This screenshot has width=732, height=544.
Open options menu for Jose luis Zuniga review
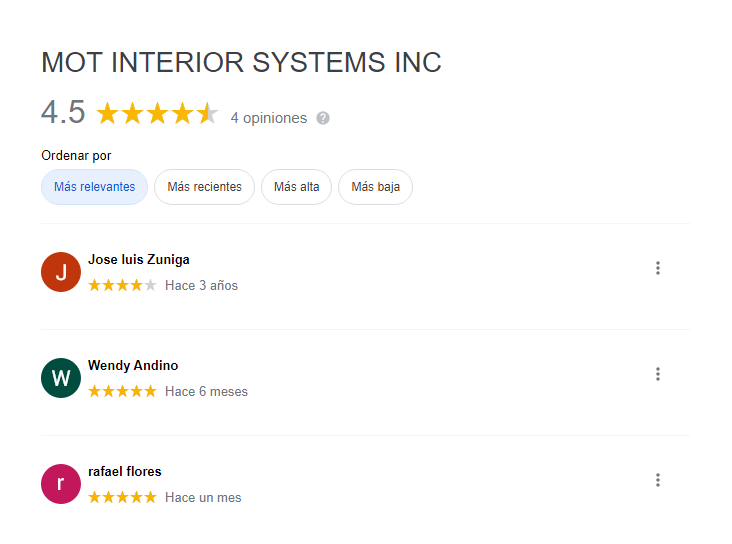[x=658, y=268]
